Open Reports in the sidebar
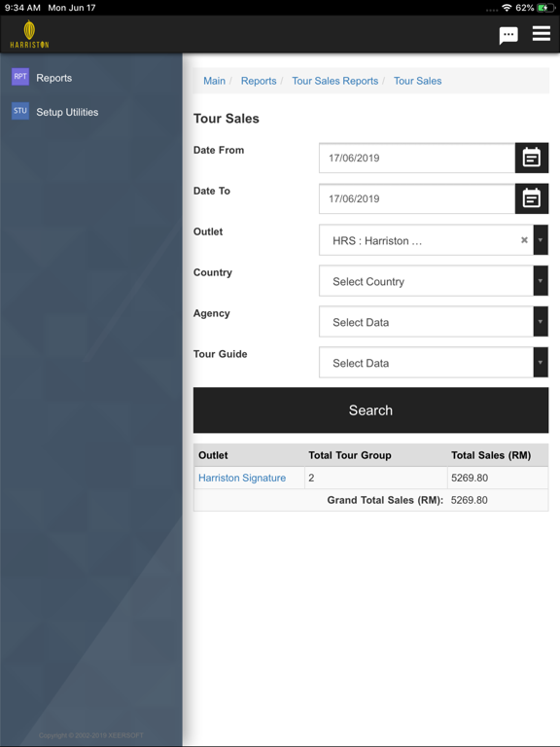 [54, 78]
